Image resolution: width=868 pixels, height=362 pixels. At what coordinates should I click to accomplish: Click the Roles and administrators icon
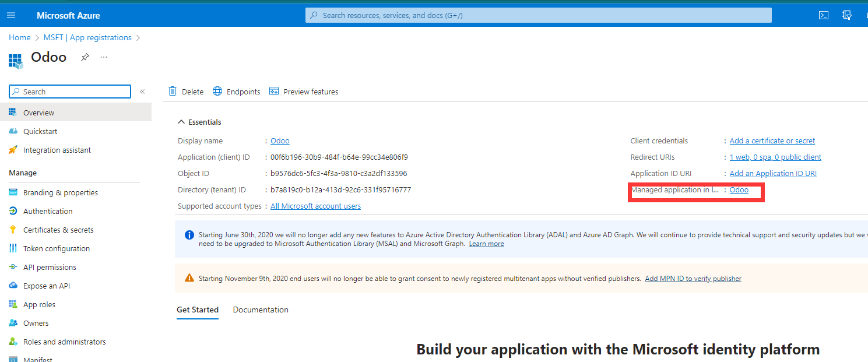tap(13, 342)
